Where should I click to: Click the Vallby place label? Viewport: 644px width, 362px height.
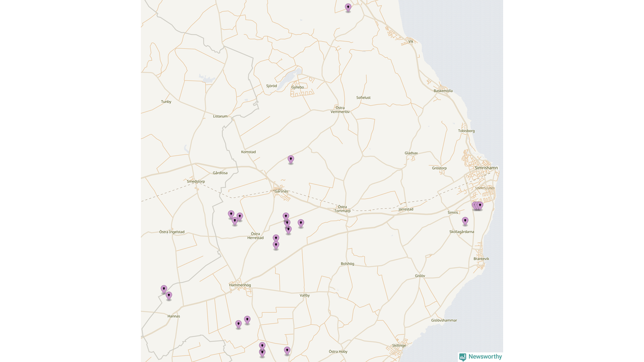click(x=305, y=295)
